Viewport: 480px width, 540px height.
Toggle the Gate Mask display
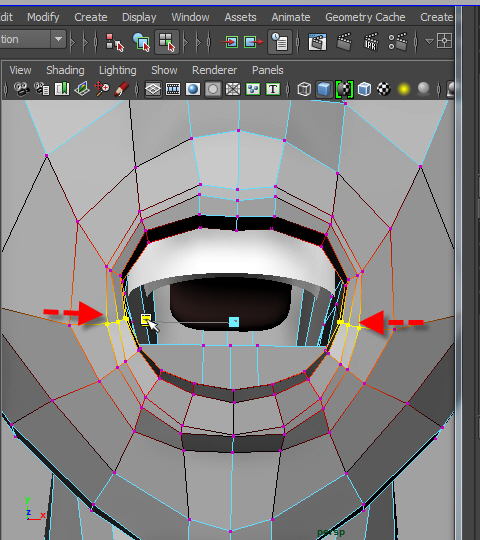[213, 90]
